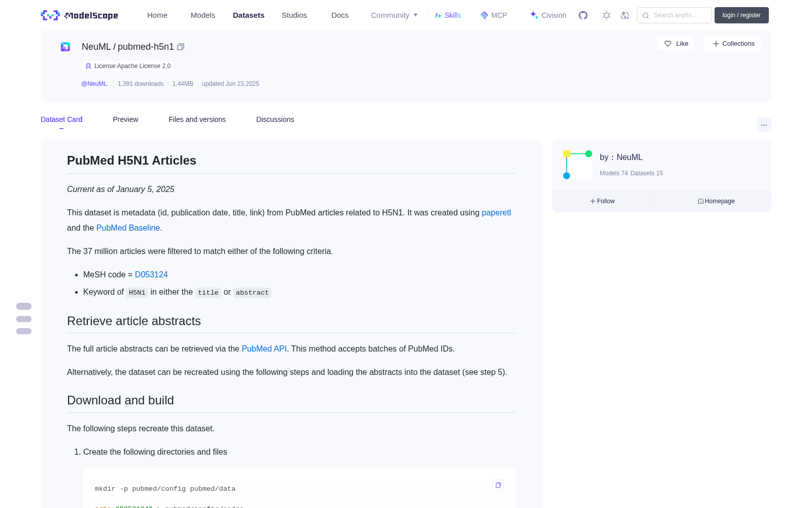This screenshot has width=812, height=508.
Task: Click the PubMed H5N1 Articles heading
Action: click(x=131, y=161)
